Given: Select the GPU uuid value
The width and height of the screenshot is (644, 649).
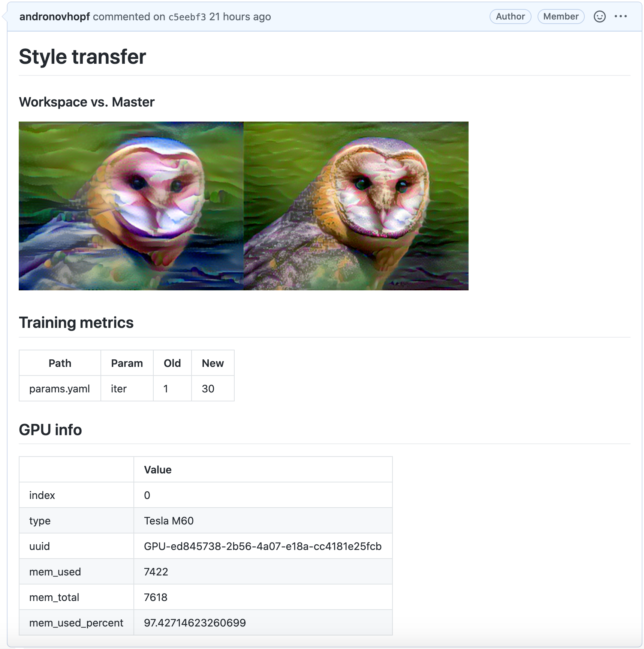Looking at the screenshot, I should 263,546.
